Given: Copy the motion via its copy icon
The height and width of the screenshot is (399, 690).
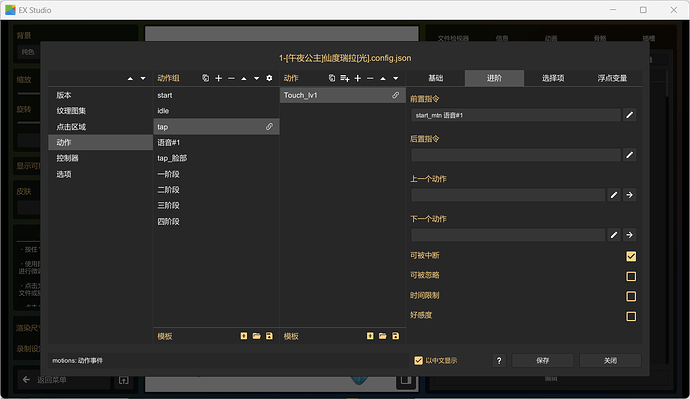Looking at the screenshot, I should point(332,78).
